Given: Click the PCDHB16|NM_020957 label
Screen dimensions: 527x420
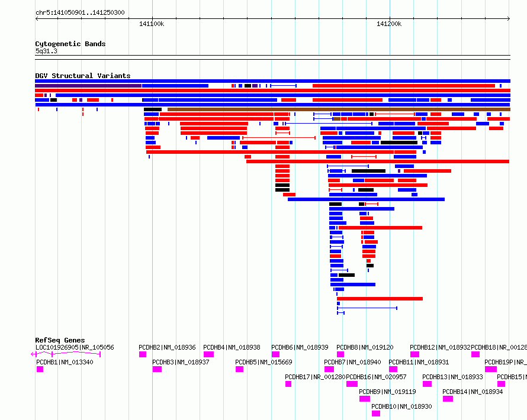Looking at the screenshot, I should coord(376,377).
